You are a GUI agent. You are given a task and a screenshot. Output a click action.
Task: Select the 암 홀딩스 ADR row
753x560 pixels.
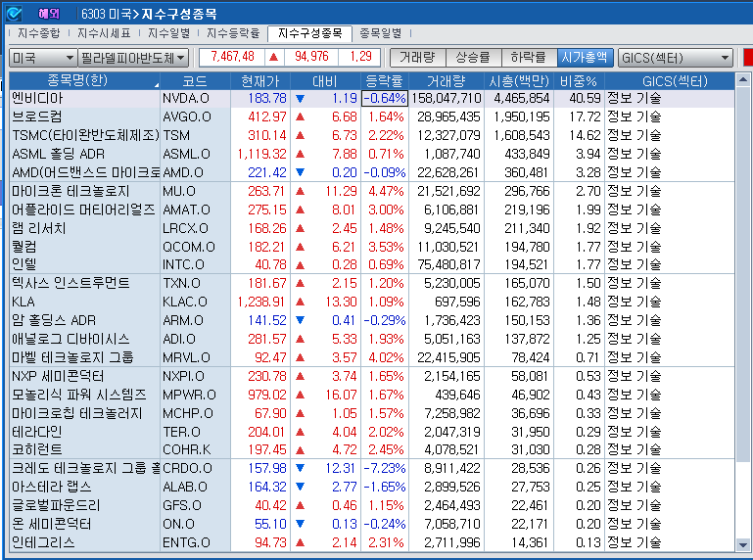tap(372, 320)
